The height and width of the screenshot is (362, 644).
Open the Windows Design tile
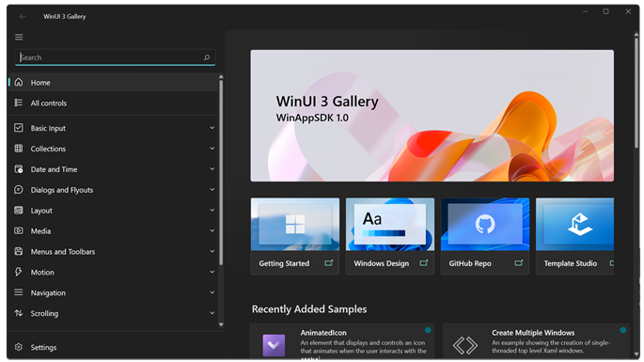coord(390,236)
